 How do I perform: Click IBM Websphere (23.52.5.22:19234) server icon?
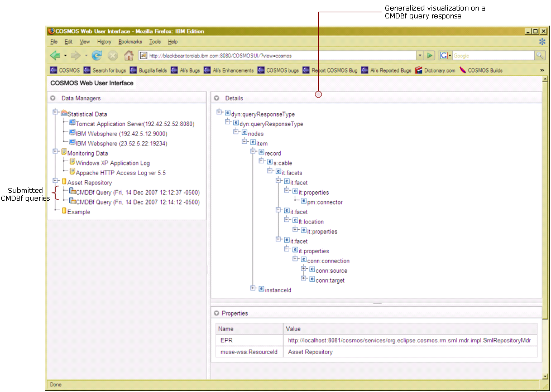tap(73, 142)
